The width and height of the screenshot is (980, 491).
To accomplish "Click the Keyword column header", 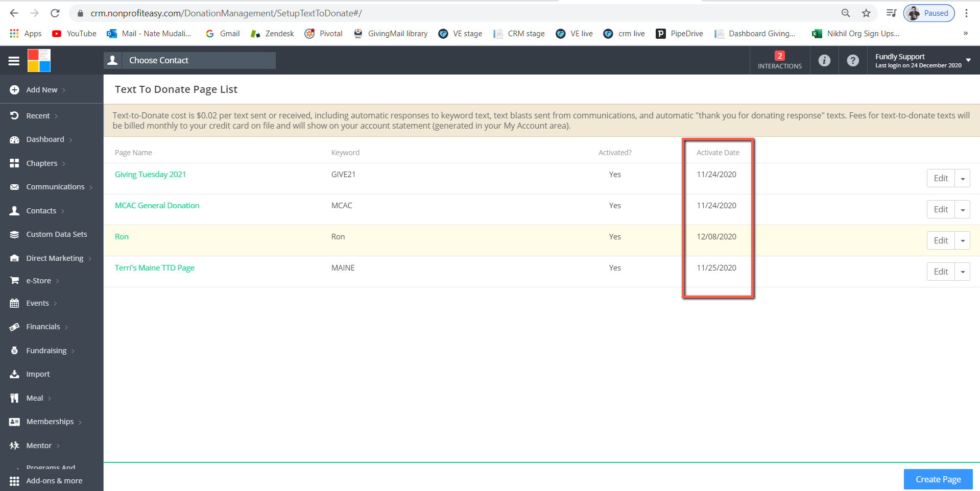I will coord(345,153).
